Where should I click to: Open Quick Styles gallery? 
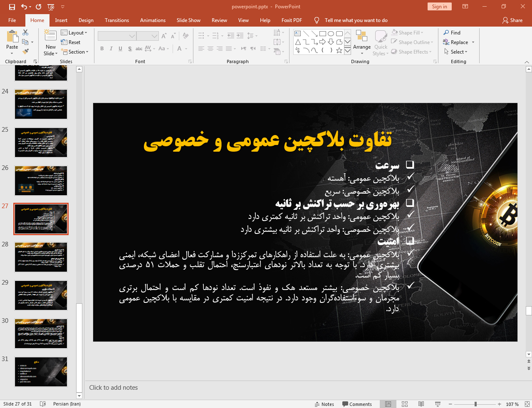coord(380,42)
